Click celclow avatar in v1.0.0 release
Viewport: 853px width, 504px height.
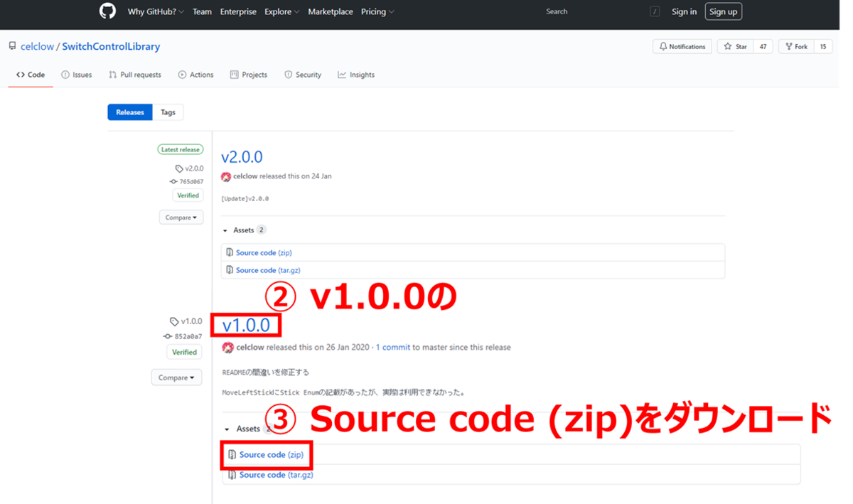pyautogui.click(x=227, y=348)
